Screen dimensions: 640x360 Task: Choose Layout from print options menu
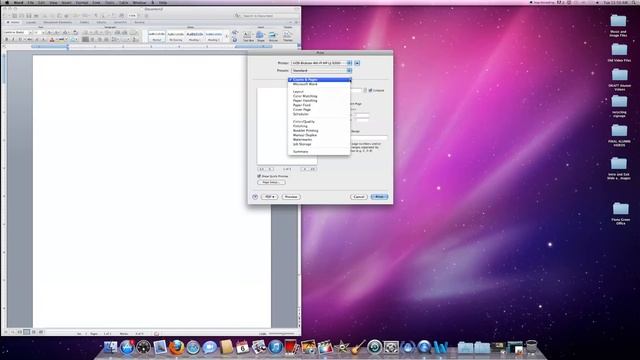click(319, 92)
